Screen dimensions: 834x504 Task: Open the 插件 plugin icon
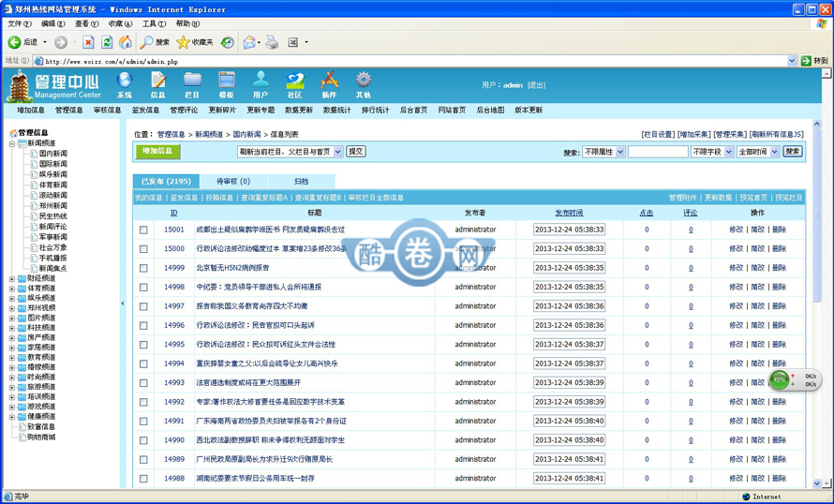point(329,81)
